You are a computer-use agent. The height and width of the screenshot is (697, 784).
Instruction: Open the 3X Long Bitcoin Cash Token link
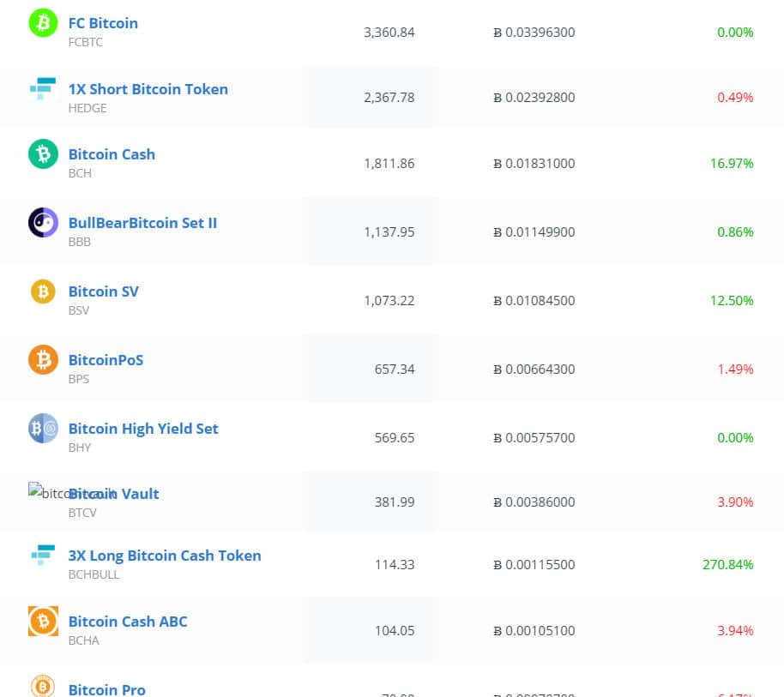165,556
